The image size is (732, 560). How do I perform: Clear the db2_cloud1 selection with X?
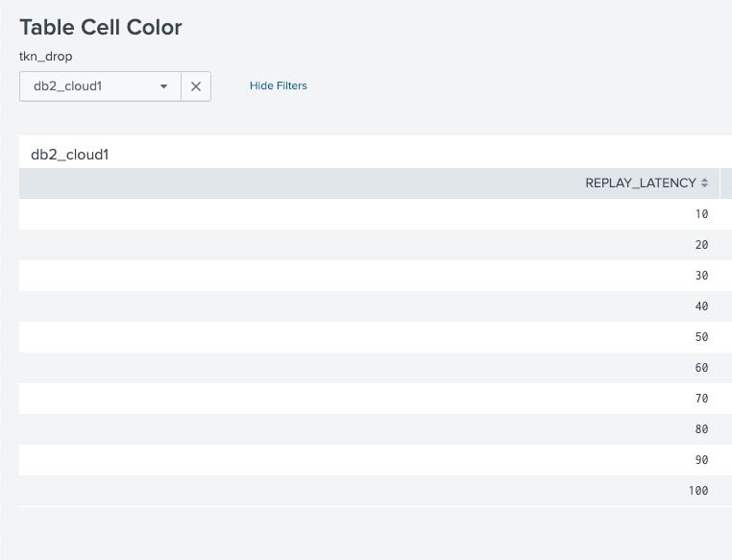tap(195, 86)
